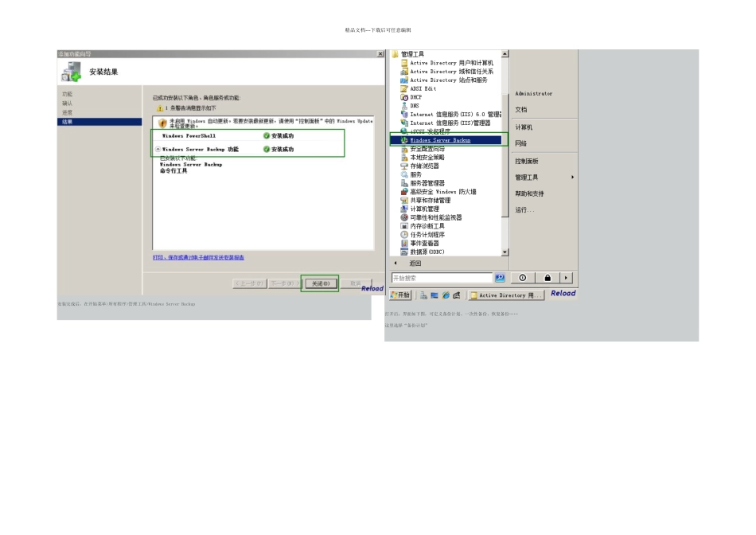Click the Active Directory 用... taskbar button
Screen dimensions: 756x535
[x=507, y=295]
